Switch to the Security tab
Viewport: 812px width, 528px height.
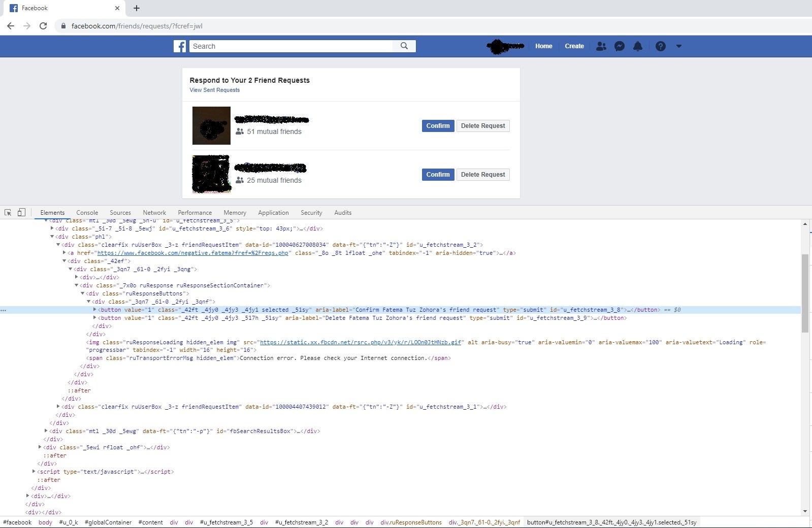coord(311,213)
